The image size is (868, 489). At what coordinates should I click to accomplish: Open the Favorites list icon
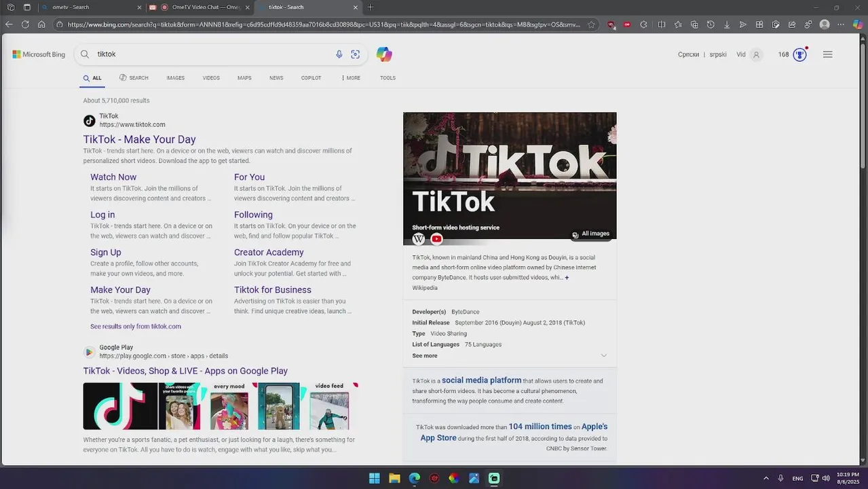click(678, 24)
